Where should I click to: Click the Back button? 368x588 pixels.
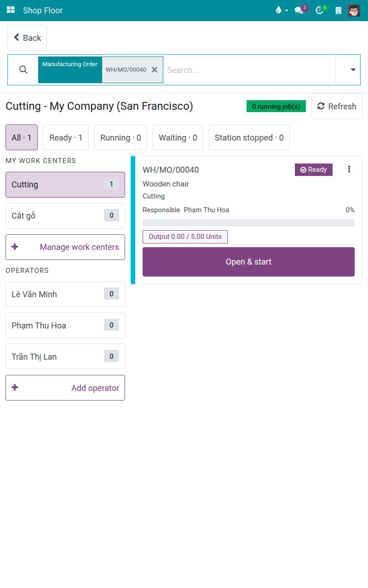coord(27,38)
